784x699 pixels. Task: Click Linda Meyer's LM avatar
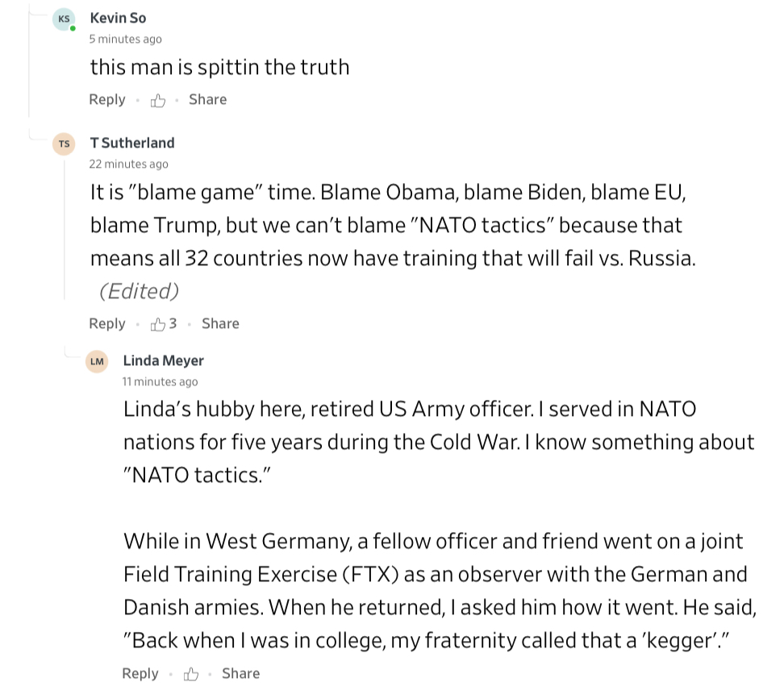pyautogui.click(x=97, y=361)
